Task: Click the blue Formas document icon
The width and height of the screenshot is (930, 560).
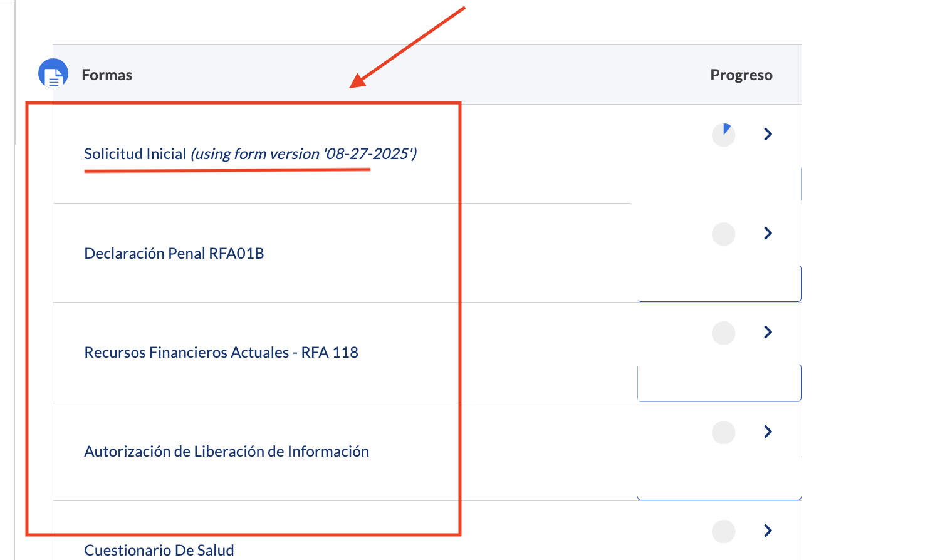Action: (x=53, y=74)
